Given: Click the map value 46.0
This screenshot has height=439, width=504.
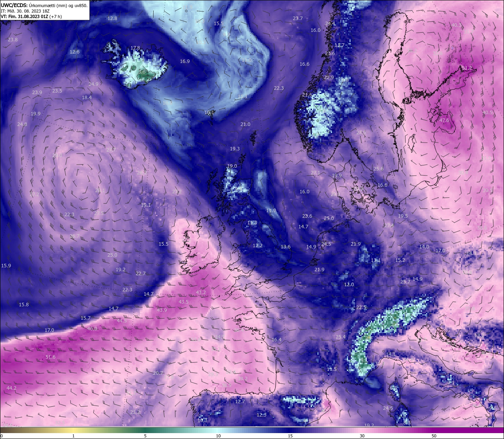Looking at the screenshot, I should [x=92, y=329].
